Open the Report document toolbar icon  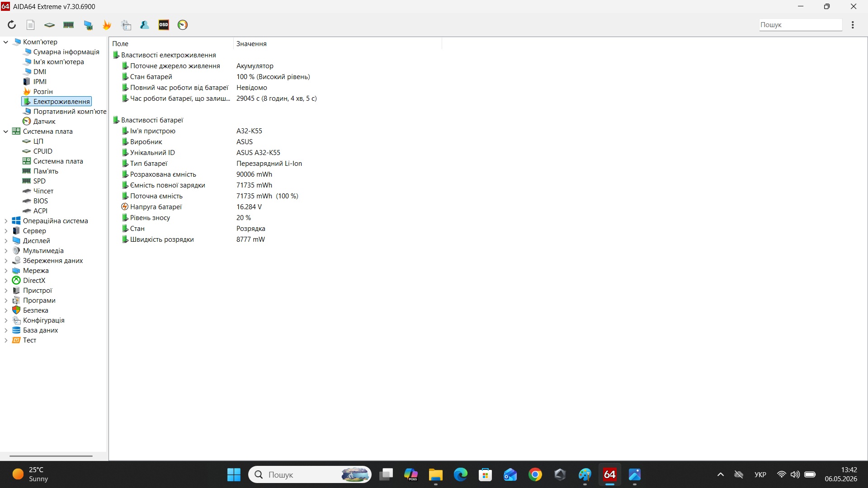[x=31, y=25]
